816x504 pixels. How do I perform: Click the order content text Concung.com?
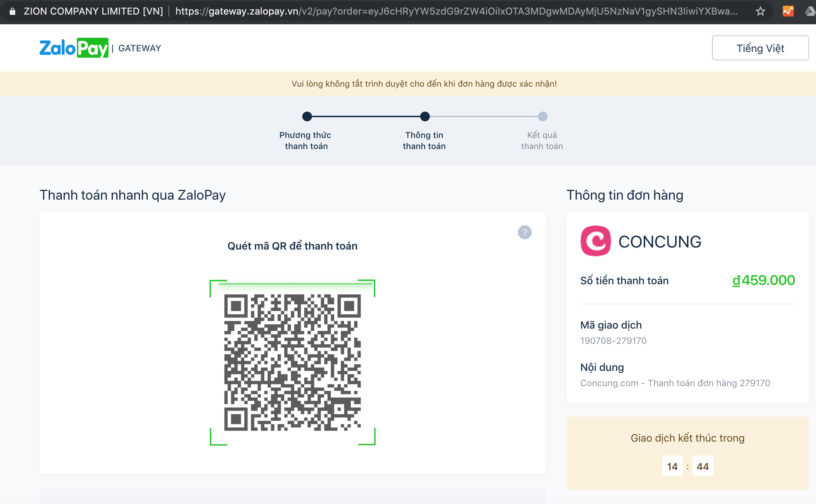(x=675, y=383)
